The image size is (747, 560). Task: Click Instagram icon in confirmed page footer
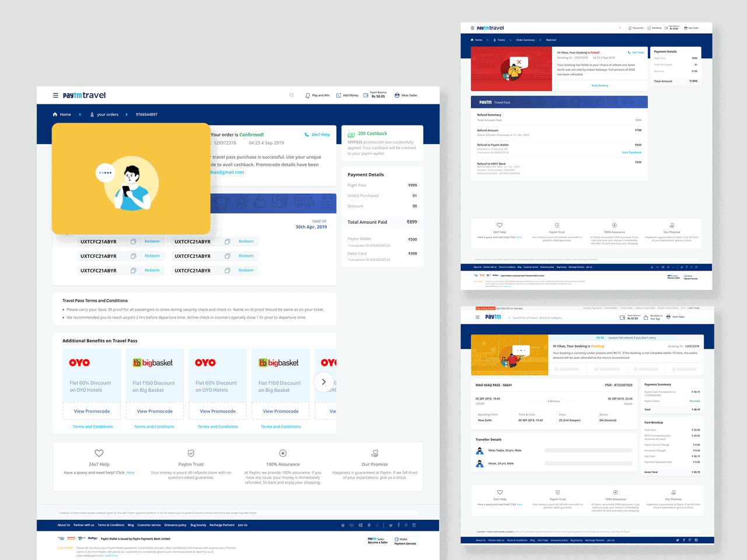click(x=414, y=525)
